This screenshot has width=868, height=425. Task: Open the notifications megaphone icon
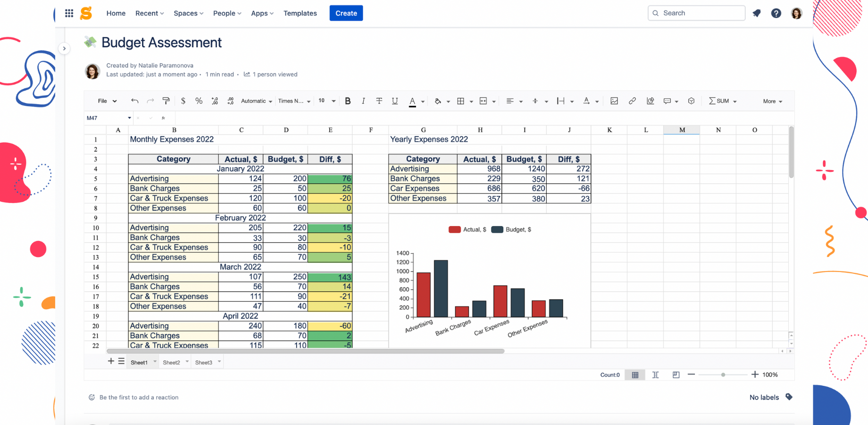757,13
